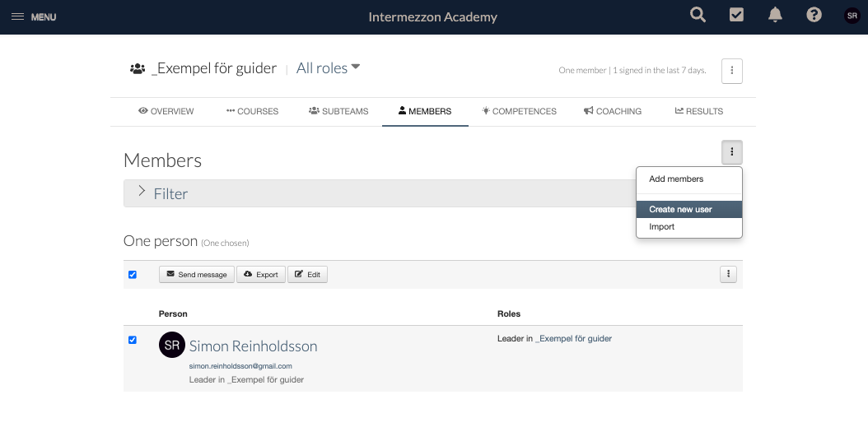
Task: Uncheck the select-all checkbox in the toolbar
Action: click(133, 275)
